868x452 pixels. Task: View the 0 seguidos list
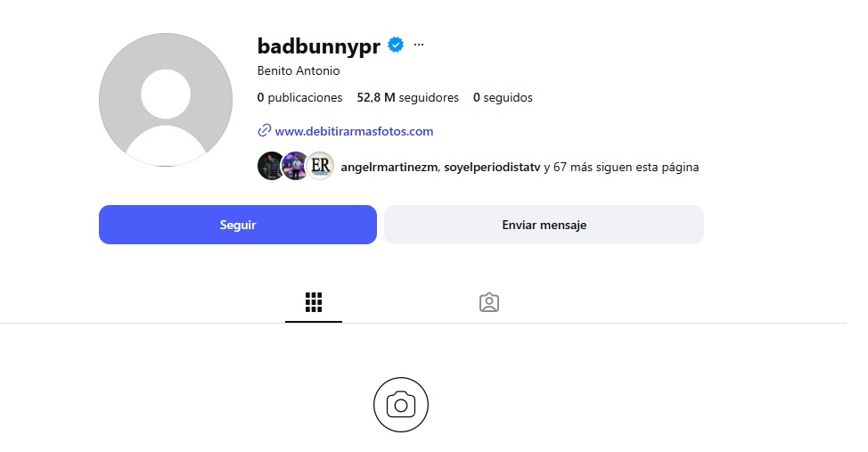point(503,97)
